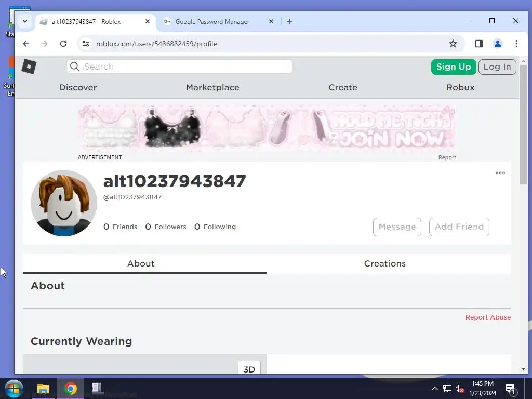Open the notepad-like taskbar app icon

(97, 389)
